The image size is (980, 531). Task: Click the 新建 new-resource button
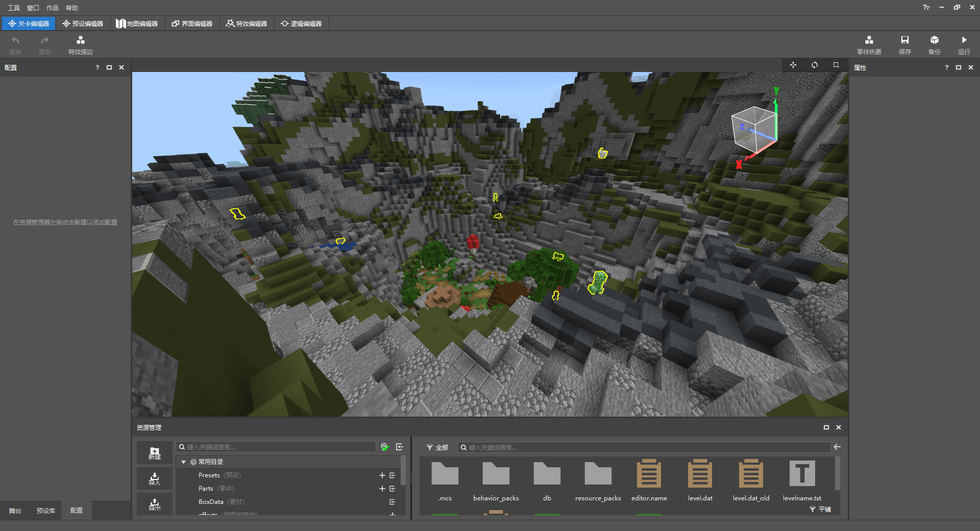[x=154, y=453]
